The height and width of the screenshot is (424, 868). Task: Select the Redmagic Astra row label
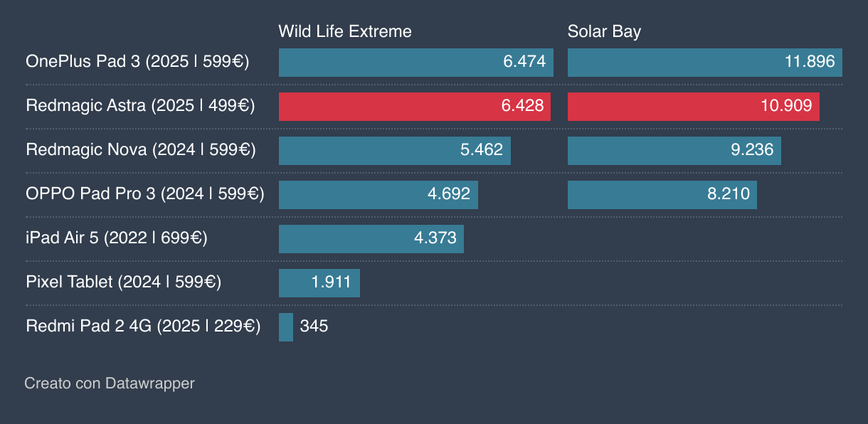click(x=140, y=106)
